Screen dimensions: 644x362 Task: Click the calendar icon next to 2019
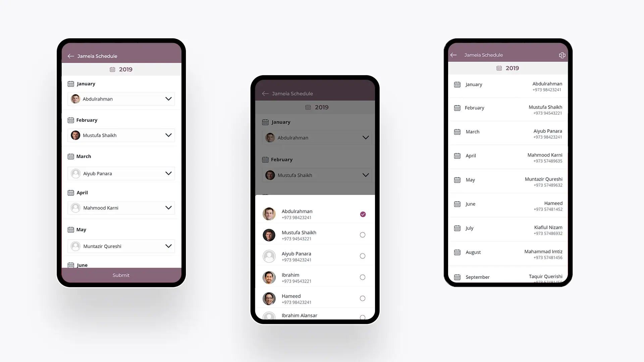coord(112,69)
